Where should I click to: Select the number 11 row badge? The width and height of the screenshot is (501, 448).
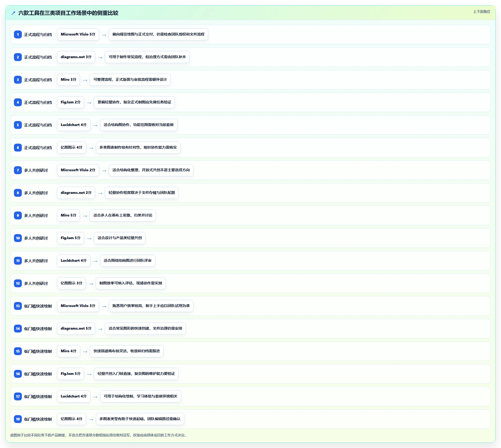coord(18,261)
